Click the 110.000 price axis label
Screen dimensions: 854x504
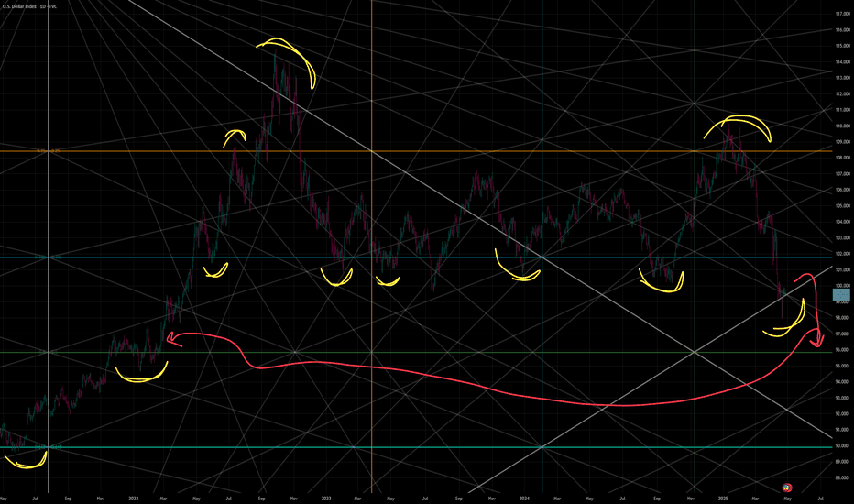point(843,126)
